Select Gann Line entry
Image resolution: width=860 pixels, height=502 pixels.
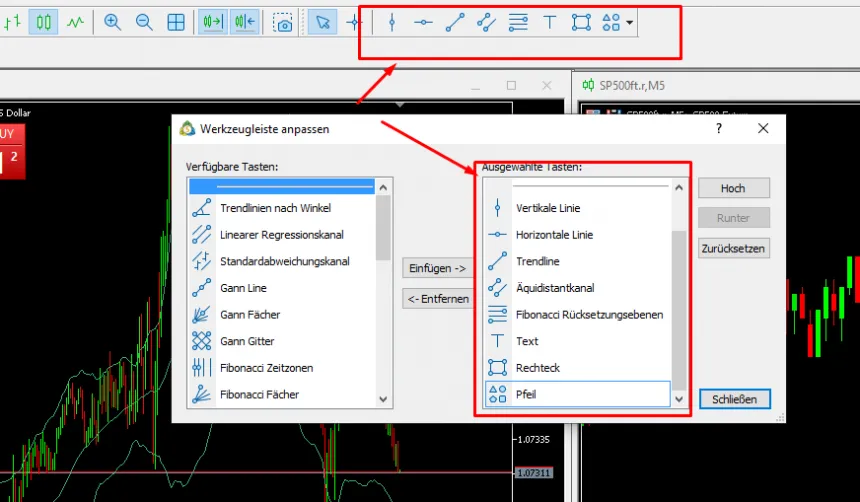pyautogui.click(x=282, y=288)
